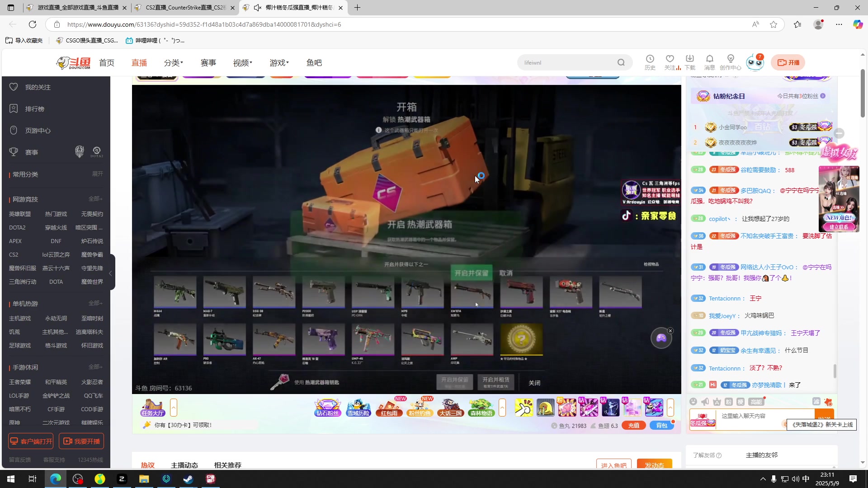
Task: Expand the arrow after 森林物语
Action: point(502,408)
